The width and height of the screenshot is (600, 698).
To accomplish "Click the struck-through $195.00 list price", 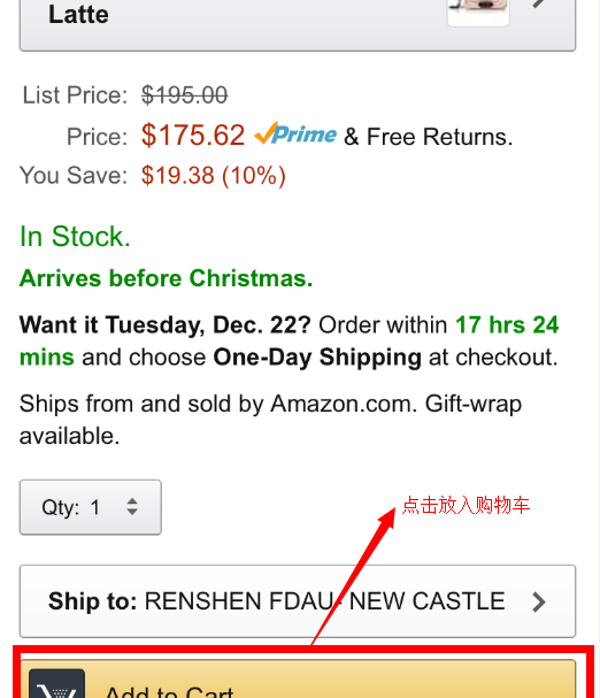I will [184, 95].
